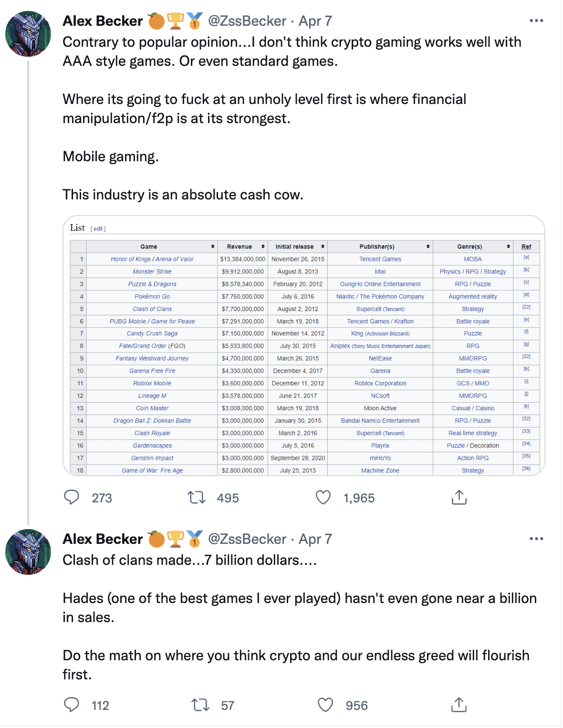Sort table by Genre(s) column header
Viewport: 563px width, 728px height.
point(470,247)
